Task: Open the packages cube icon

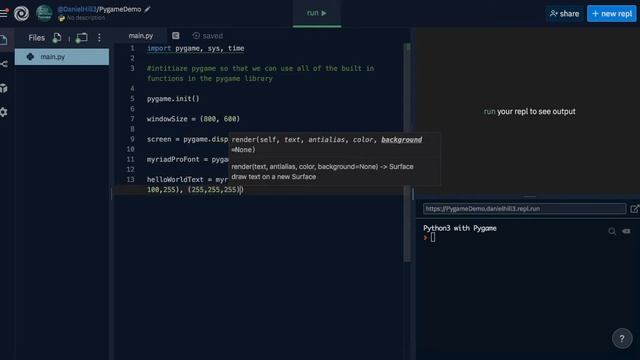Action: (x=4, y=88)
